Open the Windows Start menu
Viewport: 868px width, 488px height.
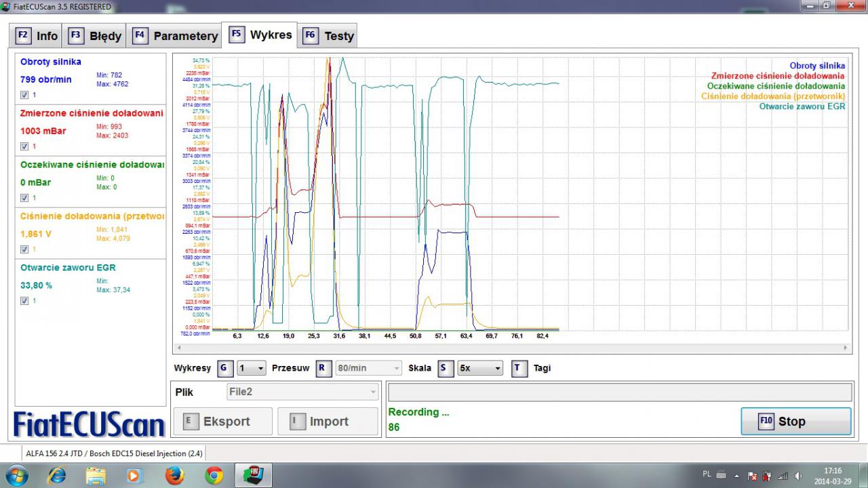coord(16,476)
